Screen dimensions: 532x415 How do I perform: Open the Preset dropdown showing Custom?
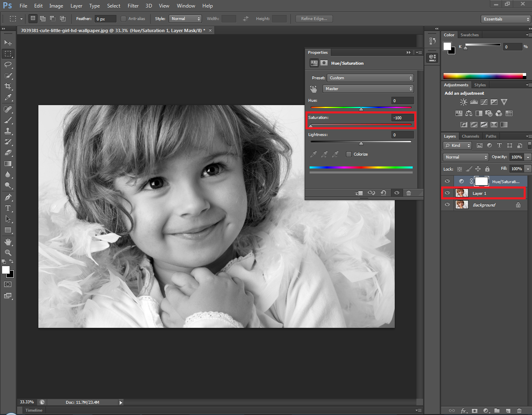pyautogui.click(x=370, y=78)
